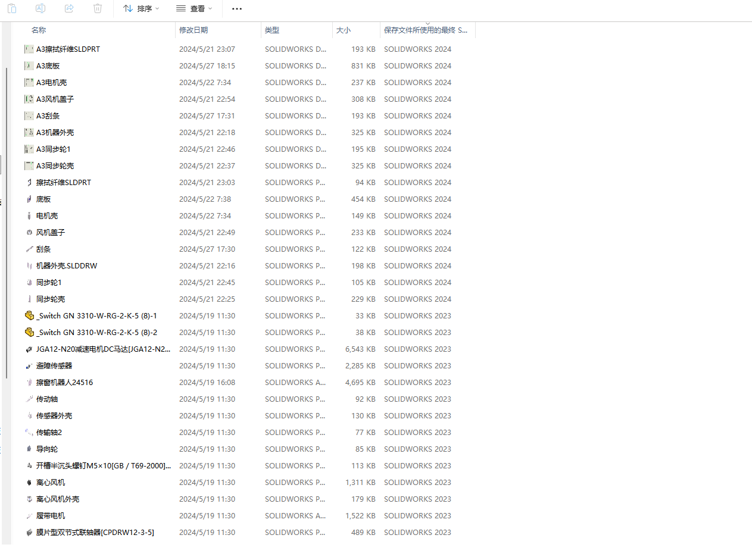Select the A3风机盖子 drawing file icon
Viewport: 752px width, 560px height.
tap(29, 99)
